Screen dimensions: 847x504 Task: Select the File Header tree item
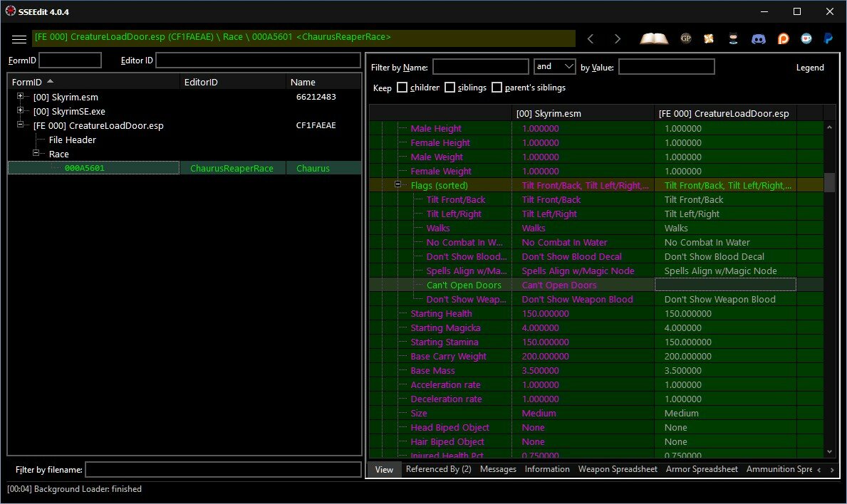click(73, 140)
